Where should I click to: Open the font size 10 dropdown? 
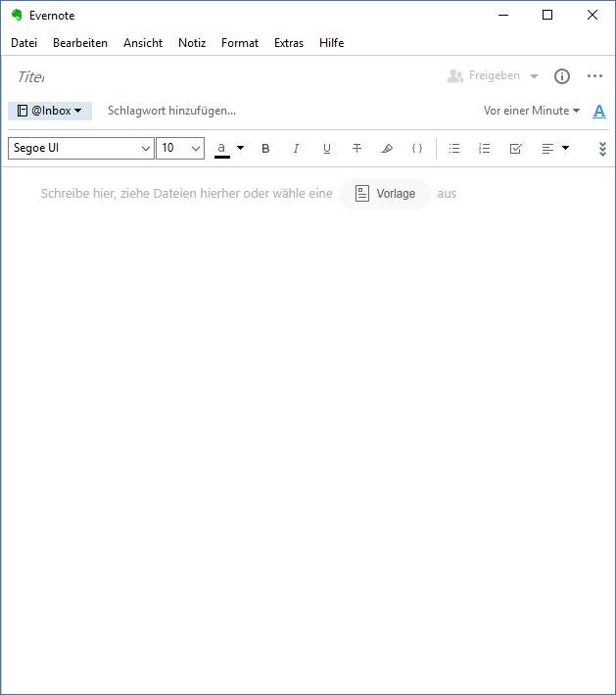pyautogui.click(x=180, y=148)
